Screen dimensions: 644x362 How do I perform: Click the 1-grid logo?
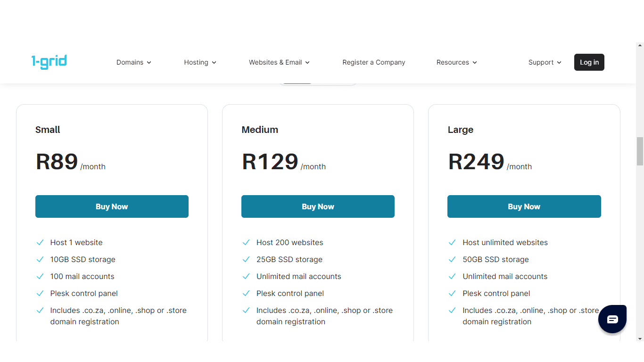tap(49, 62)
